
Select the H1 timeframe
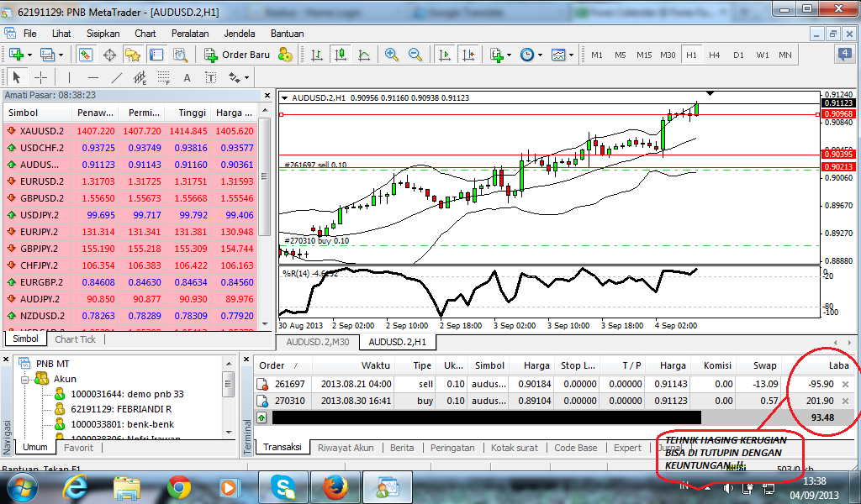(691, 55)
